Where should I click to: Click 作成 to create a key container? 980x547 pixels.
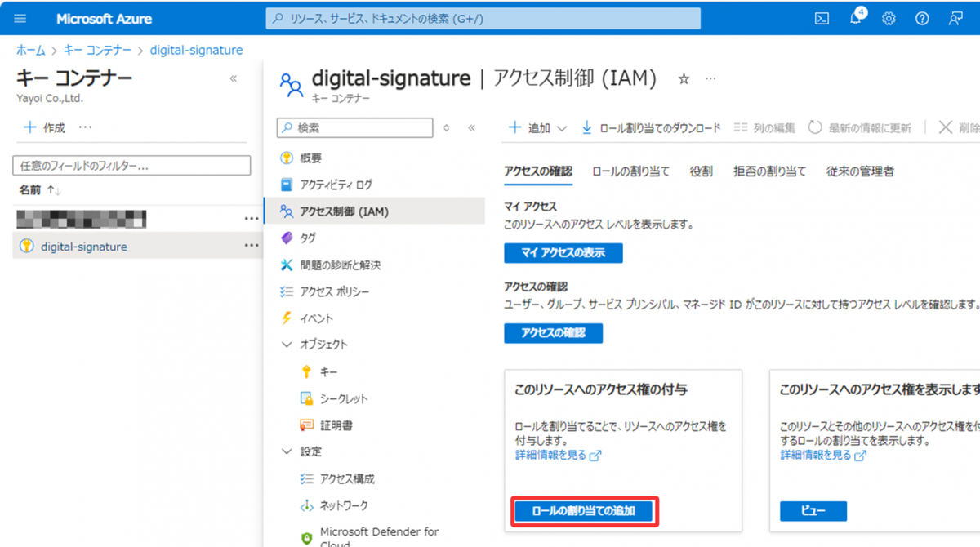pyautogui.click(x=45, y=127)
